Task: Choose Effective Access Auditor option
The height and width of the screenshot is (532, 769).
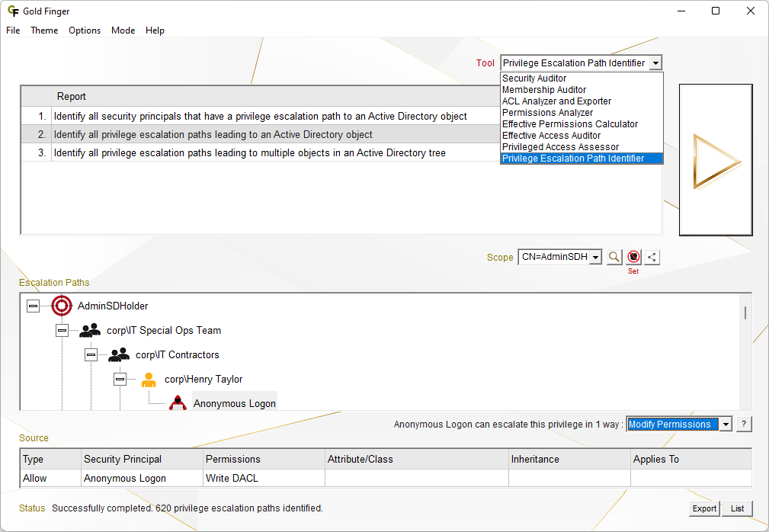Action: click(x=582, y=136)
